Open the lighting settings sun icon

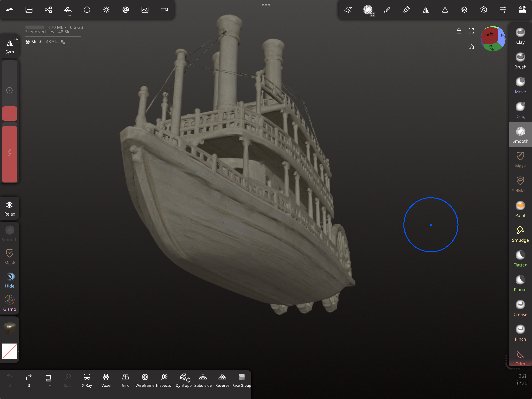[106, 10]
